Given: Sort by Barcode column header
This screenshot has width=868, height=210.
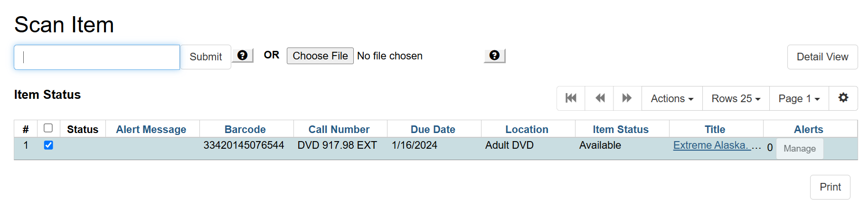Looking at the screenshot, I should point(245,129).
